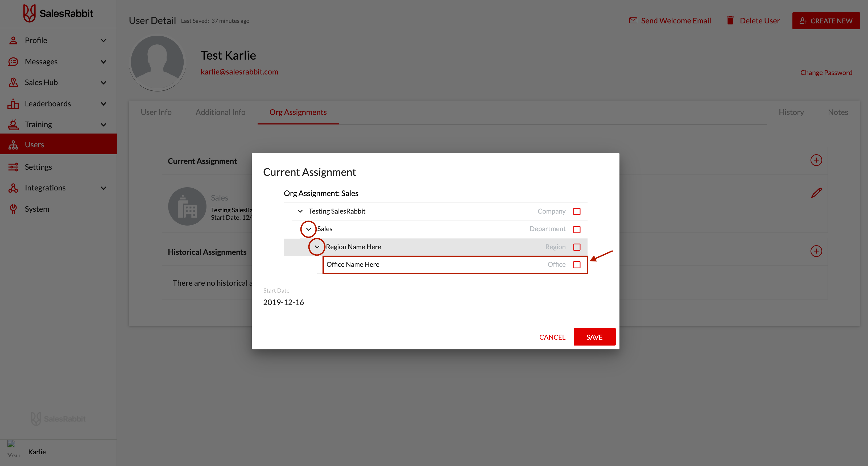The width and height of the screenshot is (868, 466).
Task: Click the Leaderboards podium icon
Action: pyautogui.click(x=13, y=104)
